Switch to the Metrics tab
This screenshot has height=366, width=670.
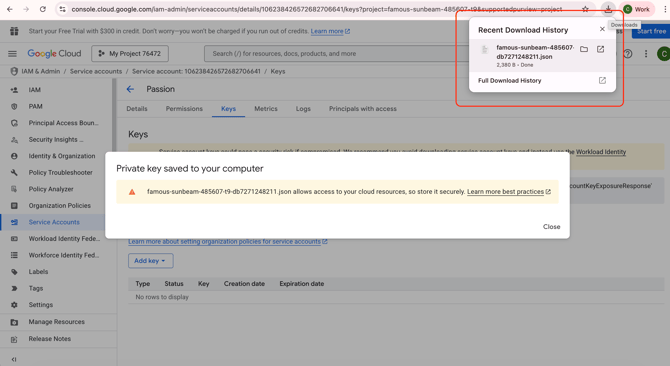pyautogui.click(x=266, y=109)
